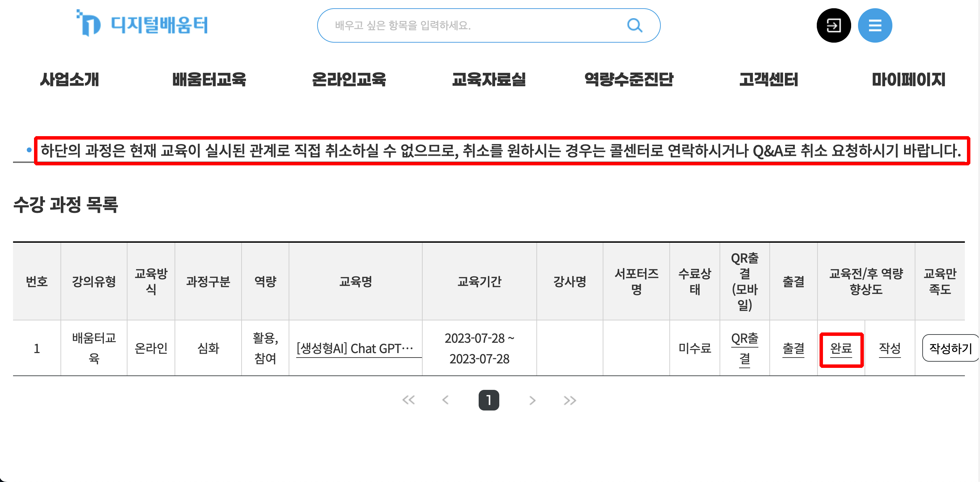Click the next page arrow
Screen dimensions: 980x482
532,400
